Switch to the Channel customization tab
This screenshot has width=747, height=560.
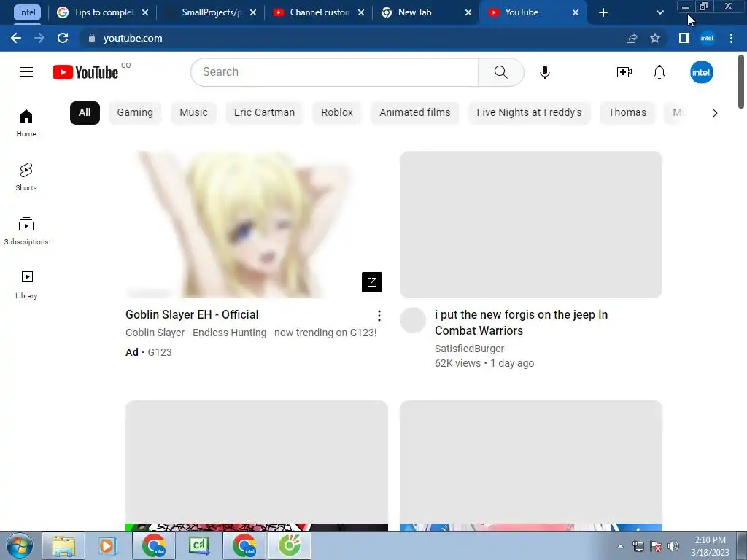click(318, 12)
